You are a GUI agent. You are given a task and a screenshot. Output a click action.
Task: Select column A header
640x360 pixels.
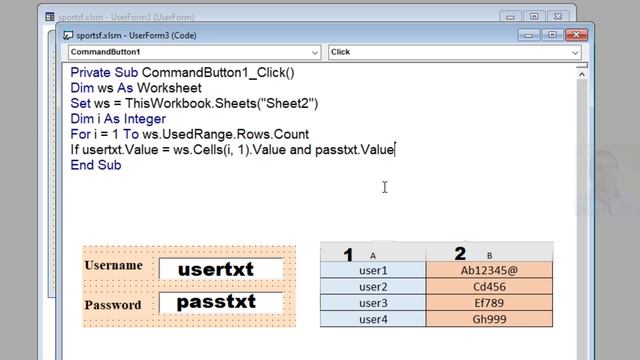coord(373,252)
